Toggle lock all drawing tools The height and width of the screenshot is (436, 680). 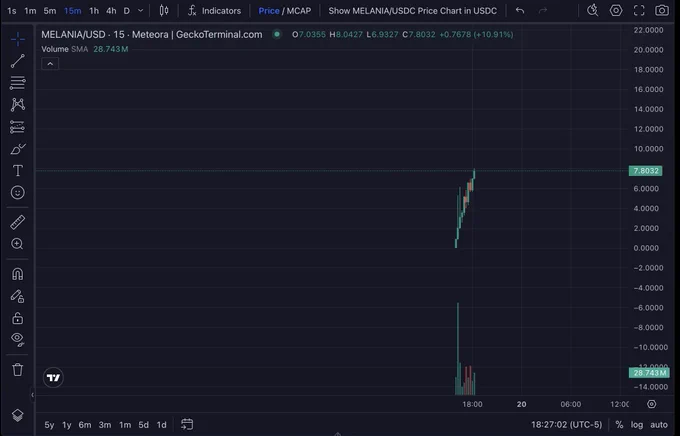18,318
